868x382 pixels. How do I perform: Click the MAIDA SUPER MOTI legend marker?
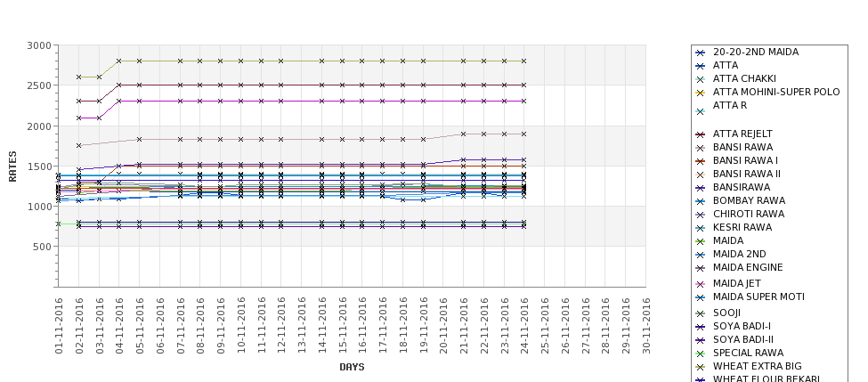[x=701, y=297]
